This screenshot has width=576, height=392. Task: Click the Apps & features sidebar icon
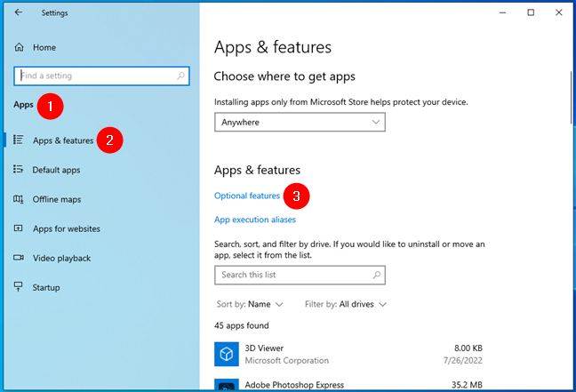pyautogui.click(x=19, y=140)
